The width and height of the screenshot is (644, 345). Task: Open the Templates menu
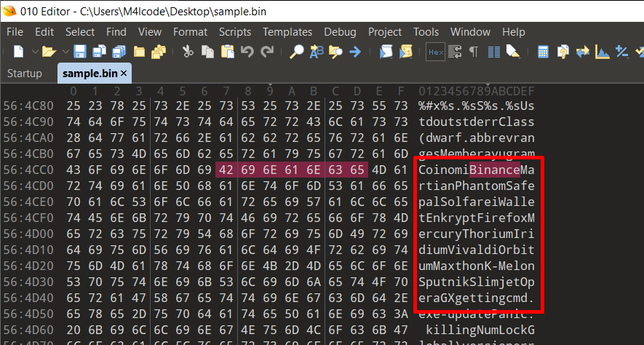tap(287, 32)
